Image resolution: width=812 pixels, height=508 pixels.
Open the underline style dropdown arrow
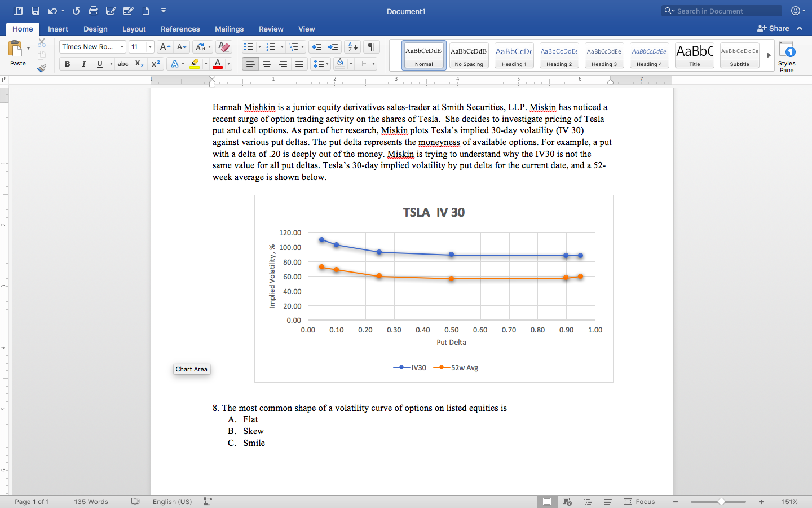(x=111, y=64)
